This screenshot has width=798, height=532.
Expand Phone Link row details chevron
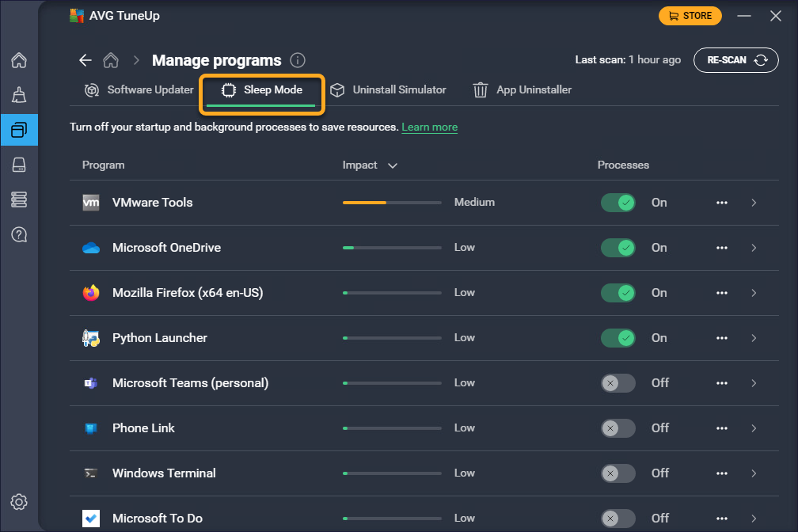tap(754, 428)
